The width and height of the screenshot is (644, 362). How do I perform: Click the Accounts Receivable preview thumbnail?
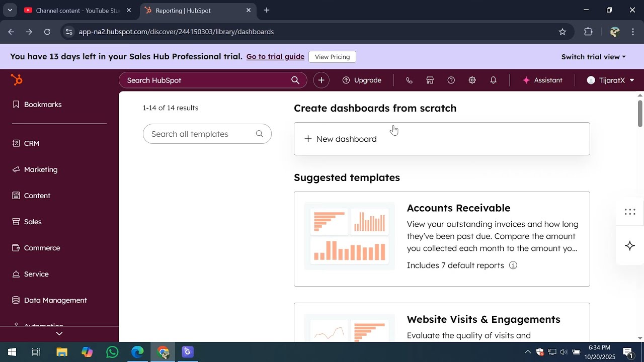(350, 236)
